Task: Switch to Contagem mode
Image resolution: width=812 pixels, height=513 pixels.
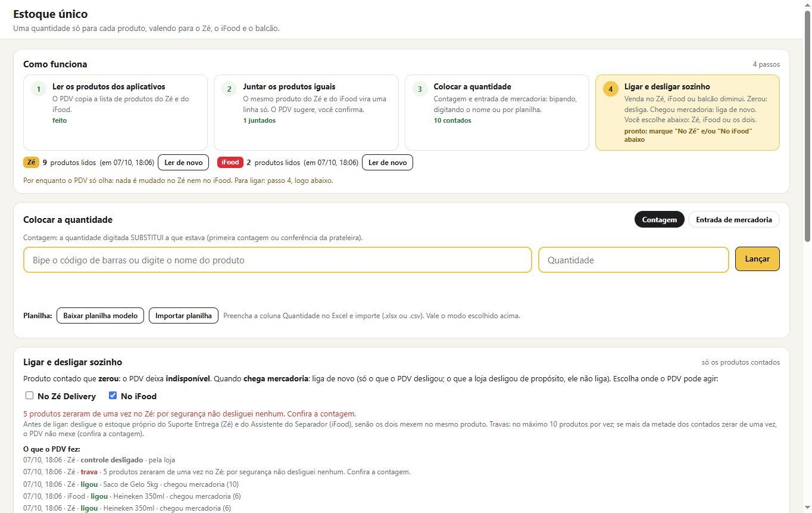Action: [660, 219]
